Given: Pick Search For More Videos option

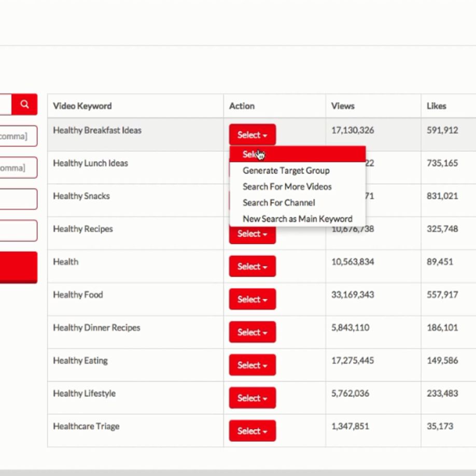Looking at the screenshot, I should click(x=287, y=187).
